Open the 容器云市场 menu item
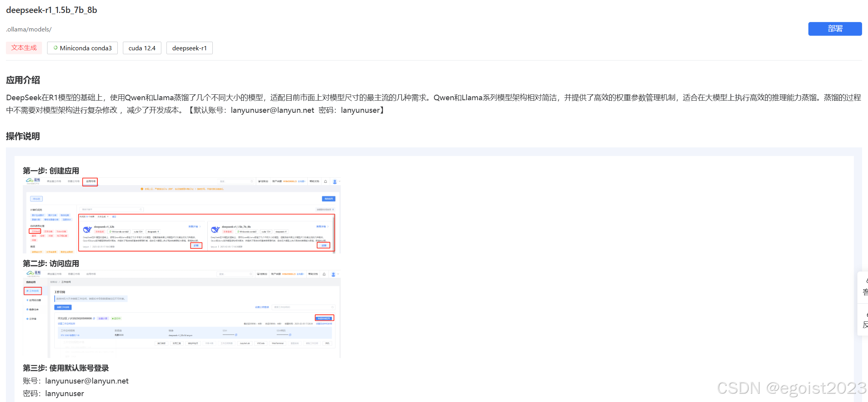This screenshot has width=868, height=402. click(x=74, y=181)
